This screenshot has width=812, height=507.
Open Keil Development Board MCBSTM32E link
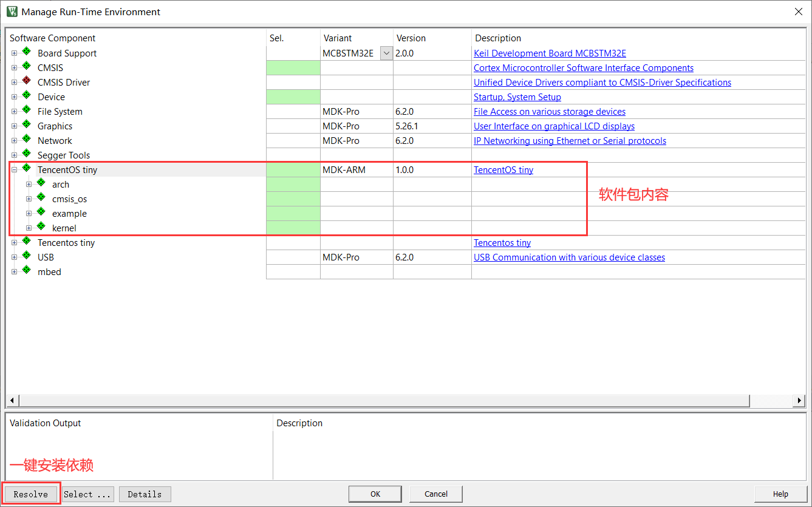pos(550,53)
